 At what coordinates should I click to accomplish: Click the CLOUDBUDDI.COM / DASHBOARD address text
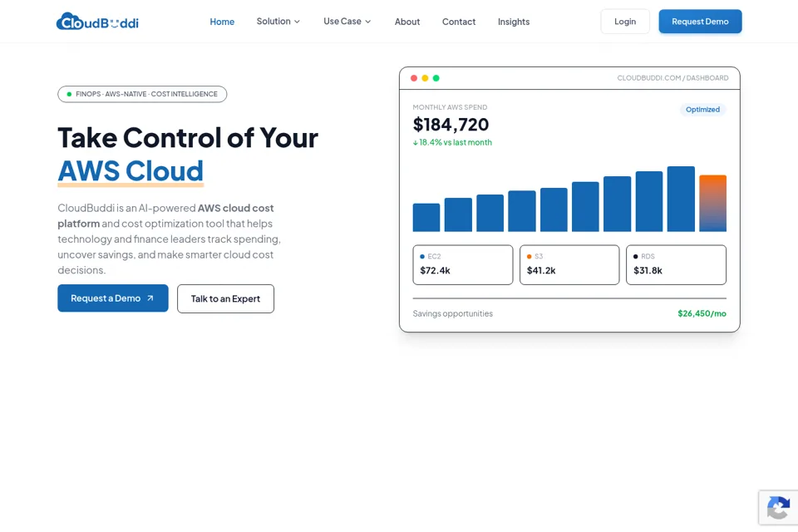672,78
